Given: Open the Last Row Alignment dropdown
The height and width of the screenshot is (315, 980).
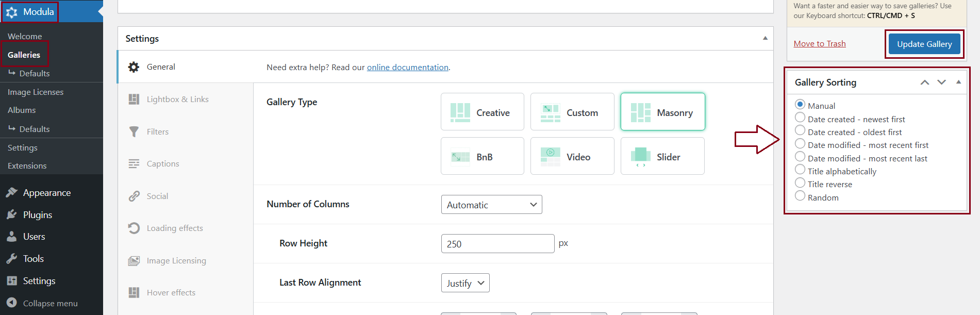Looking at the screenshot, I should coord(465,283).
